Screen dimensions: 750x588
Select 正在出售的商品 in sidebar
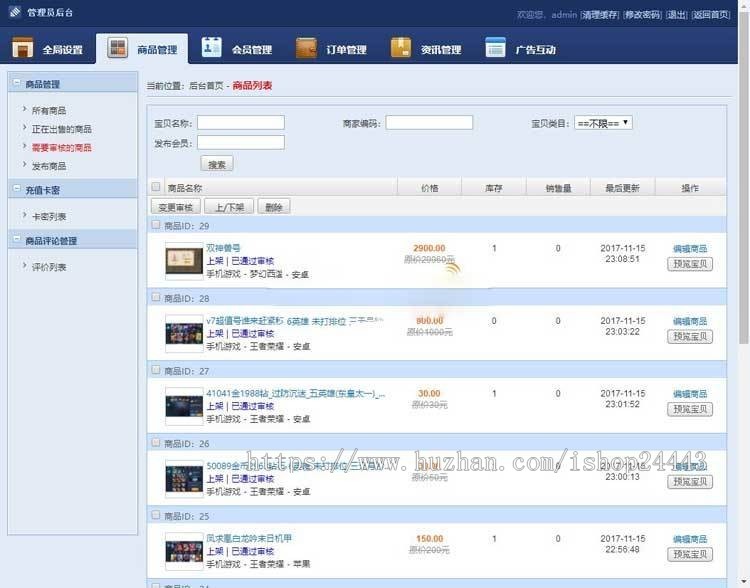[x=61, y=129]
